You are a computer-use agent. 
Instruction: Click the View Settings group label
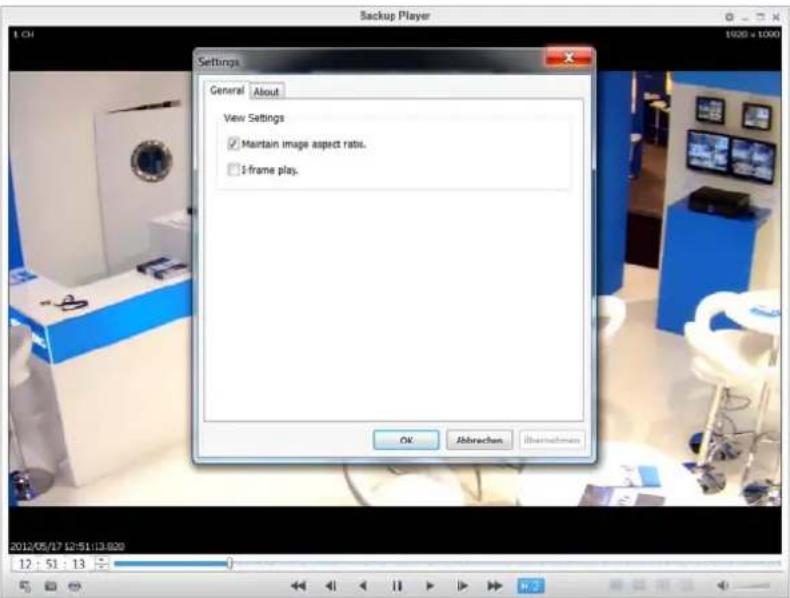tap(254, 118)
